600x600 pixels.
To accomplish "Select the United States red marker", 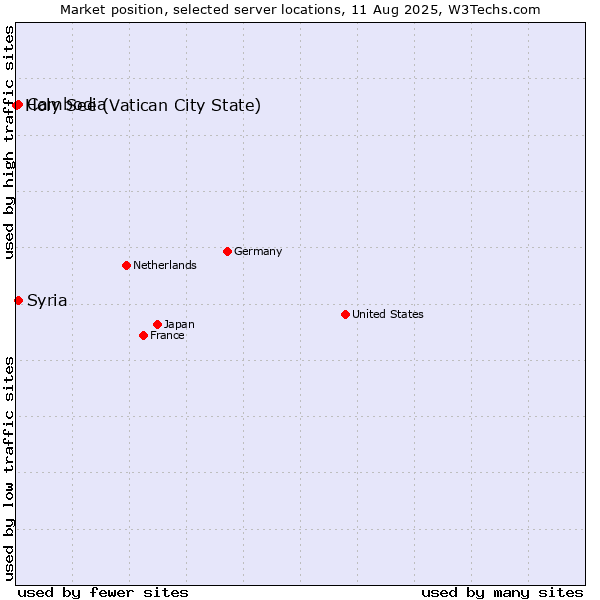I will point(346,314).
